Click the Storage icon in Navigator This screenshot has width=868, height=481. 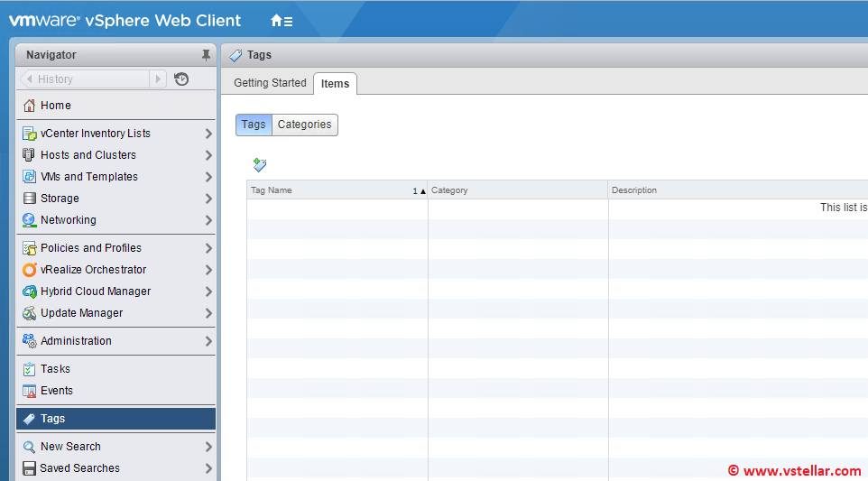pyautogui.click(x=30, y=199)
